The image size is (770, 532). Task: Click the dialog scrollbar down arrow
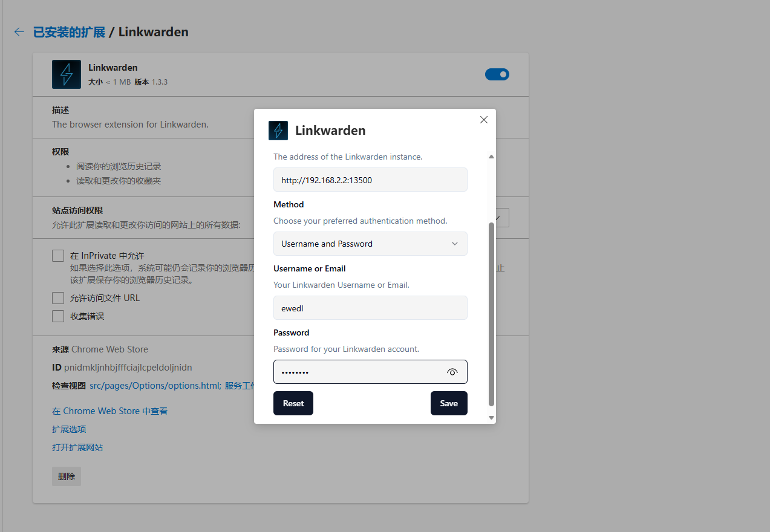pos(491,418)
